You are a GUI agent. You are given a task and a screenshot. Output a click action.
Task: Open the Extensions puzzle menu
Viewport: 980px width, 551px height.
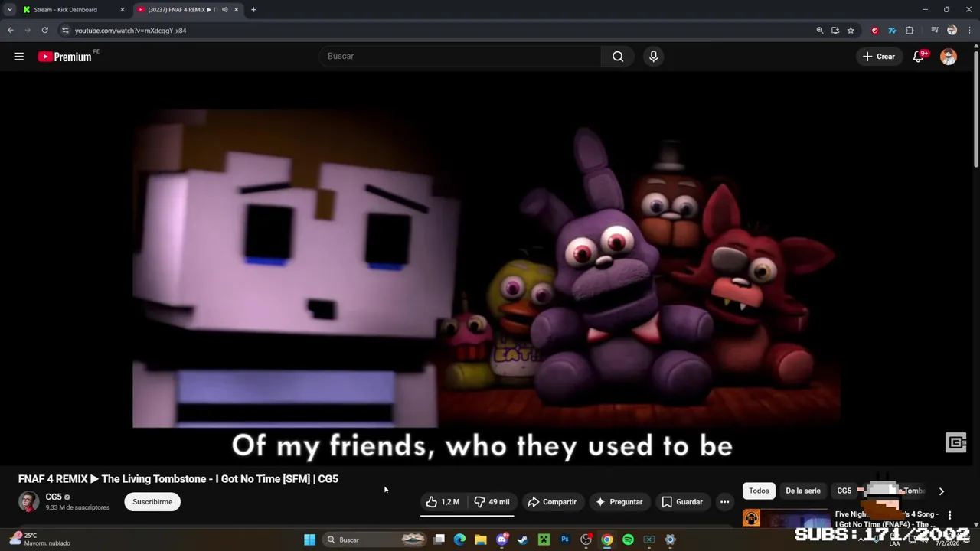coord(910,31)
